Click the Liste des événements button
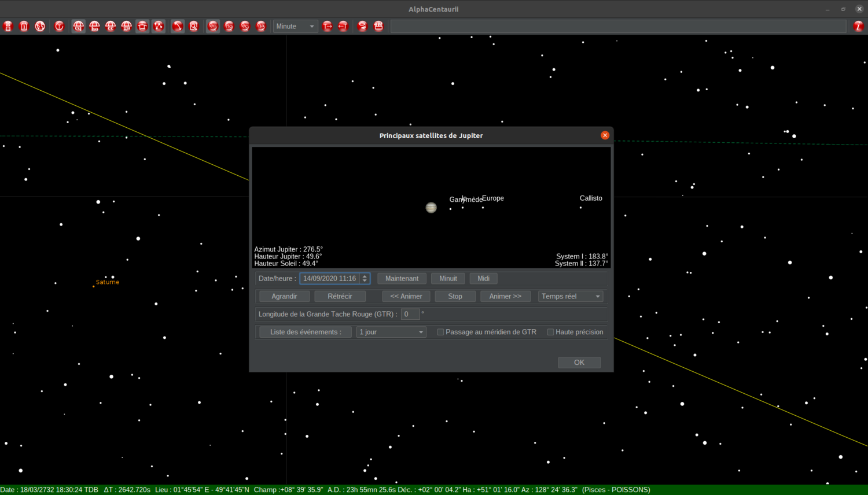This screenshot has height=495, width=868. tap(304, 332)
